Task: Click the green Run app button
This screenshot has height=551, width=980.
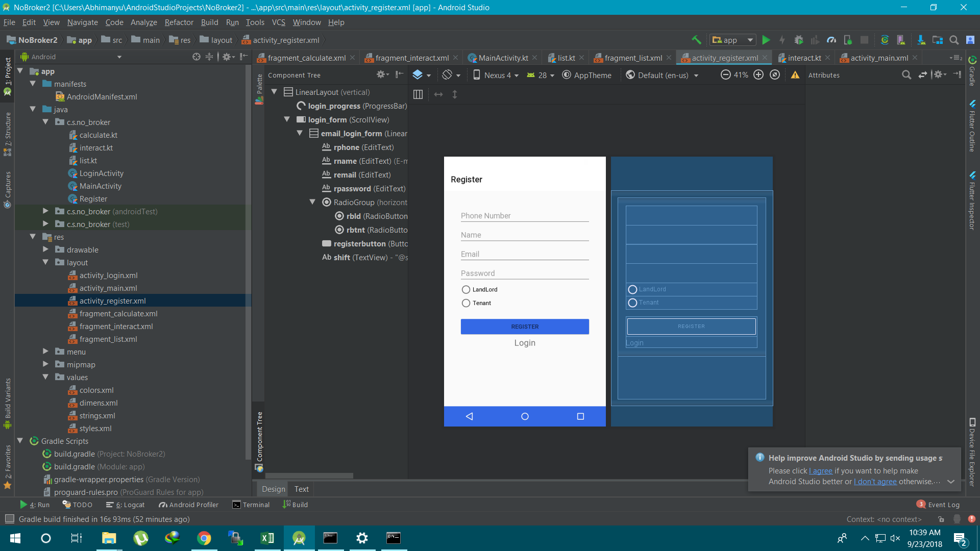Action: click(766, 40)
